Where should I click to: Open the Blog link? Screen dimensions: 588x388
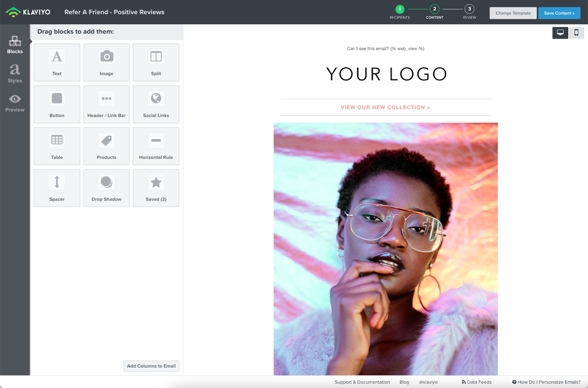pyautogui.click(x=404, y=382)
